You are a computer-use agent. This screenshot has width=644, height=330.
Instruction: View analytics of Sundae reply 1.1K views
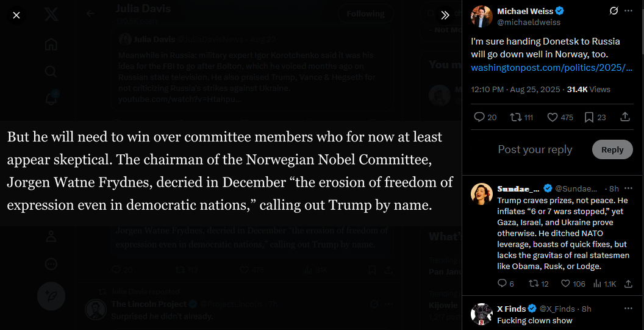pos(604,284)
